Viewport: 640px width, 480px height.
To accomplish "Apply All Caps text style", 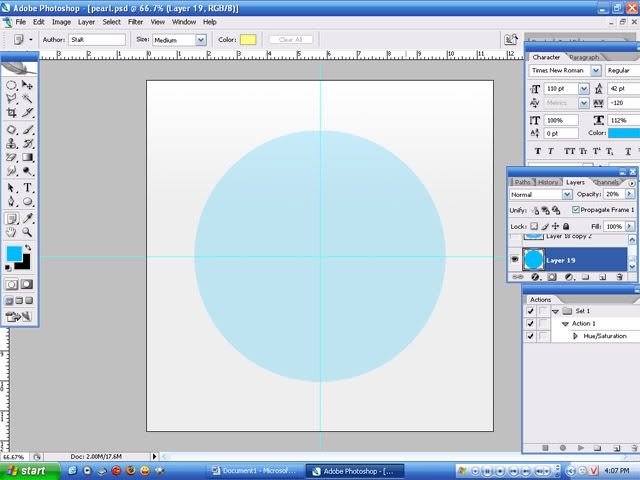I will (x=569, y=151).
